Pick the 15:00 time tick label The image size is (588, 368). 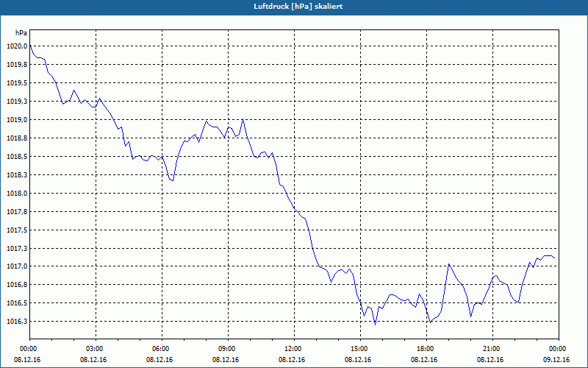pyautogui.click(x=360, y=349)
